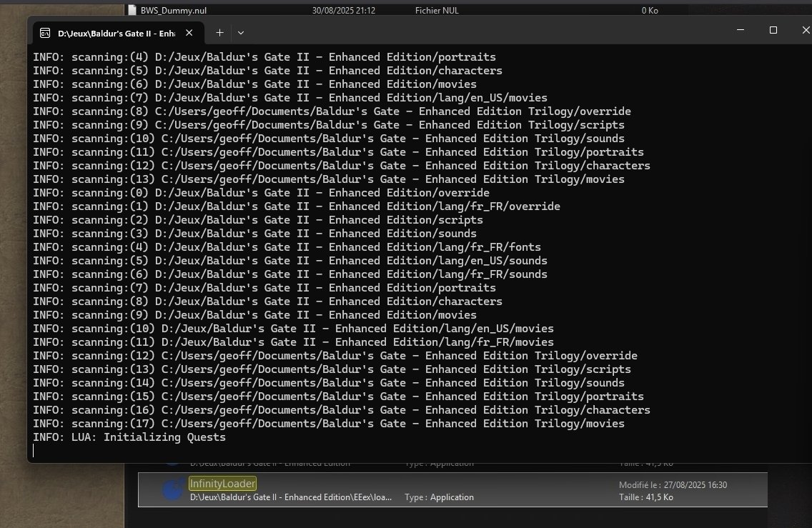Click the InfinityLoader path D:\Jeux\...\EEex\loa...
The image size is (812, 528).
click(290, 497)
